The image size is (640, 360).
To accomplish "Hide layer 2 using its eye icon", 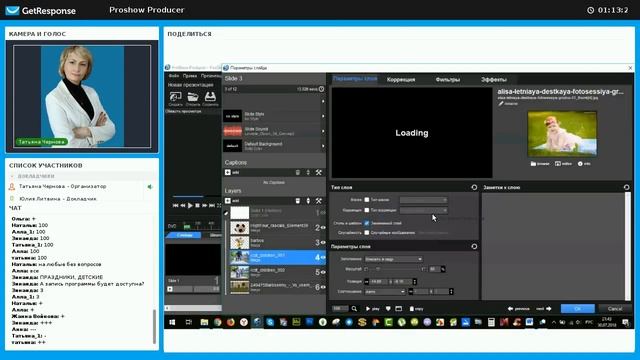I will tap(323, 228).
